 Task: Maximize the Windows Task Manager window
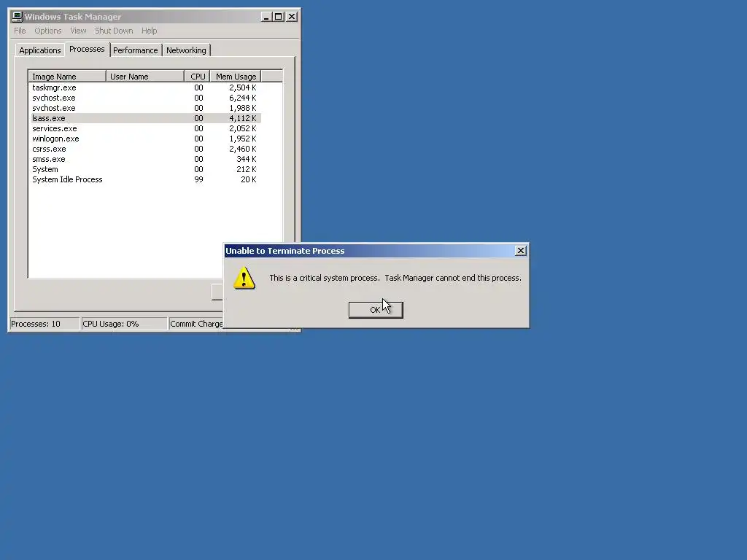tap(278, 17)
